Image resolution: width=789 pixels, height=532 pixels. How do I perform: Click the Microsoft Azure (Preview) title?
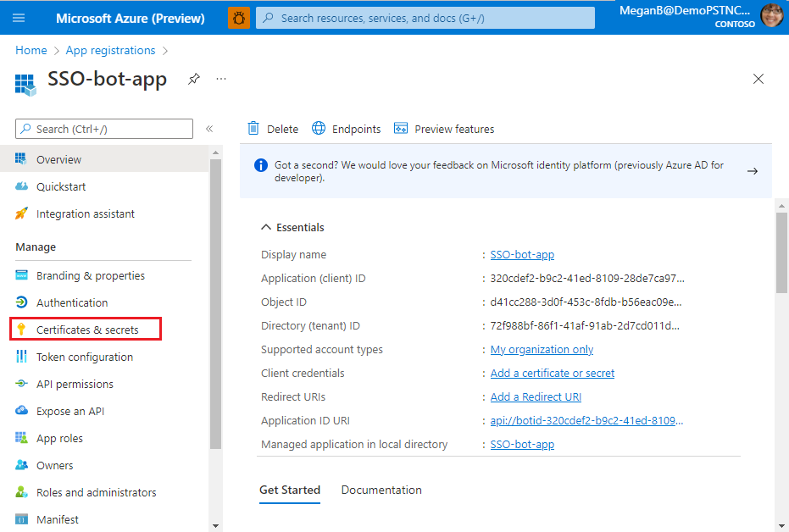[131, 18]
